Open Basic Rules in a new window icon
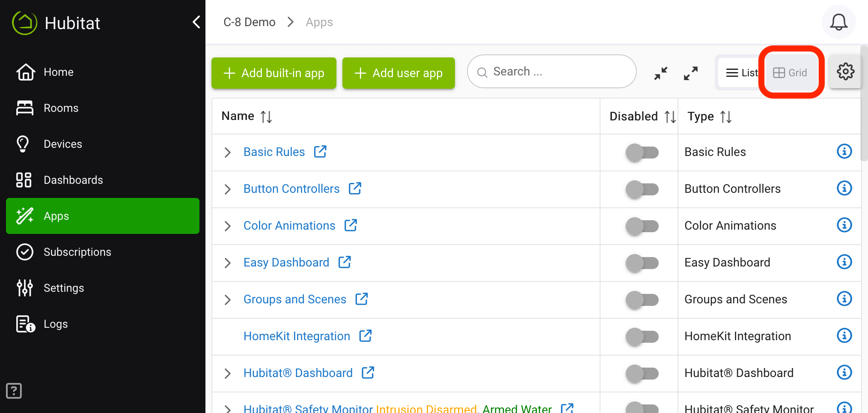Viewport: 868px width, 413px height. (x=320, y=151)
